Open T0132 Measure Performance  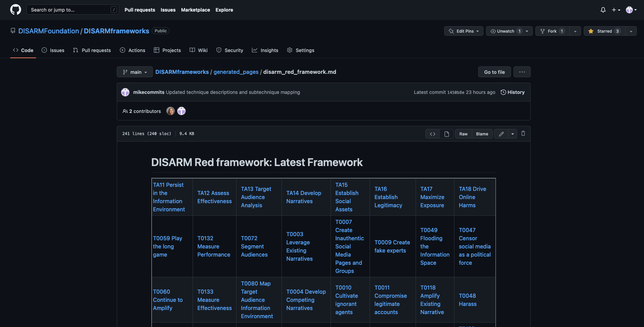pyautogui.click(x=214, y=246)
